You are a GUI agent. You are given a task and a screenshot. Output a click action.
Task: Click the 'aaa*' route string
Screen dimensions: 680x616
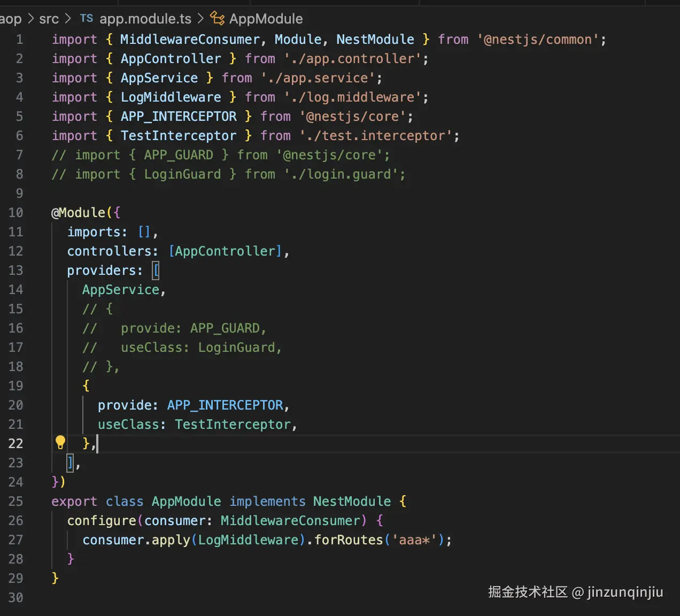click(414, 540)
